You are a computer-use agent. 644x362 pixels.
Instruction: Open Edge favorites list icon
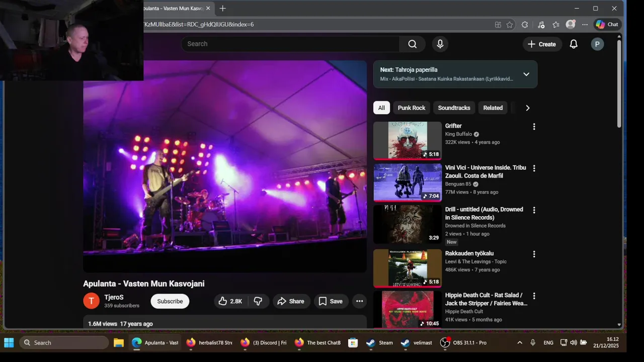click(x=555, y=24)
